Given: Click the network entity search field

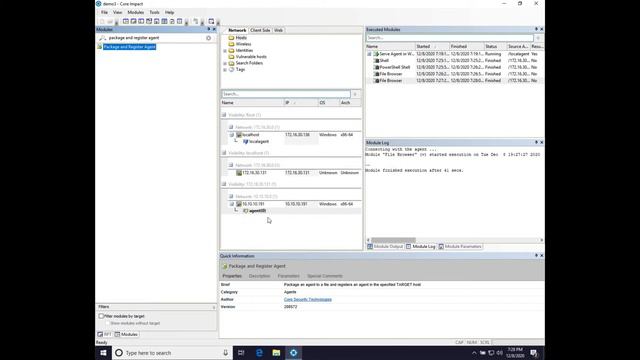Looking at the screenshot, I should (286, 94).
